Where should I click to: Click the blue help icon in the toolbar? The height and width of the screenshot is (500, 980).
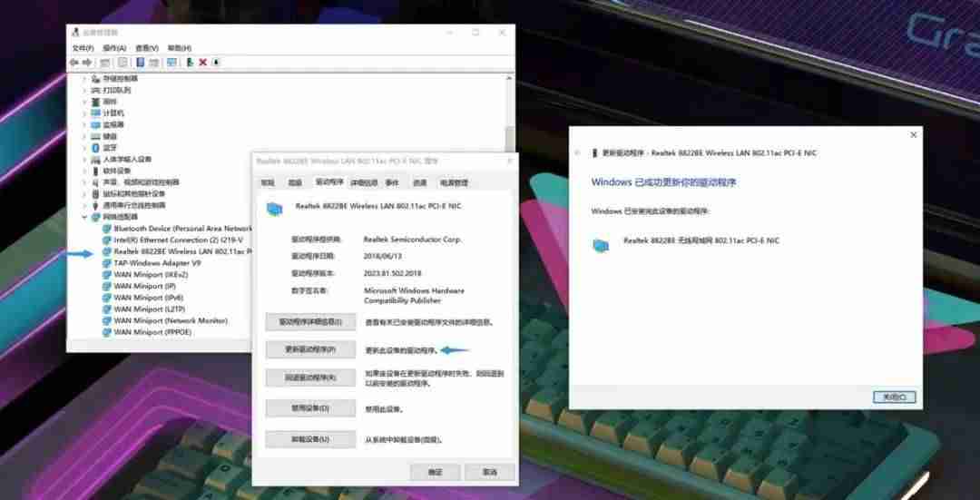[x=140, y=63]
